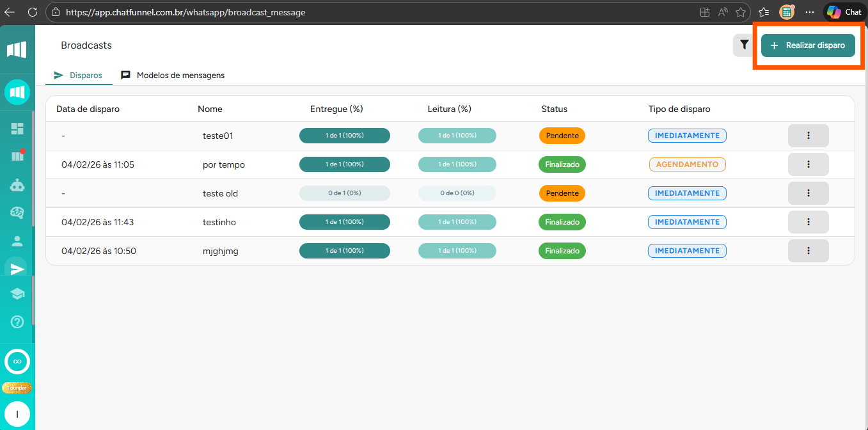Click the name mjghjmg in the table
This screenshot has height=430, width=868.
click(x=221, y=251)
